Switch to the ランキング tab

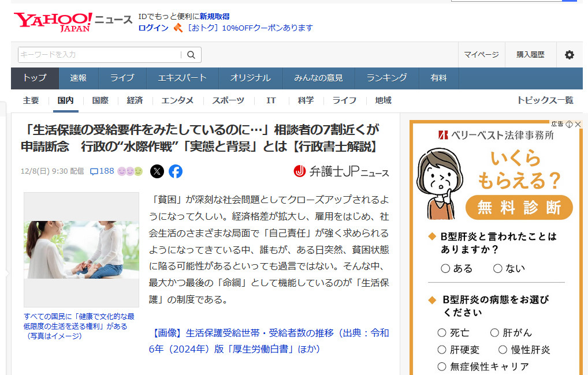386,78
